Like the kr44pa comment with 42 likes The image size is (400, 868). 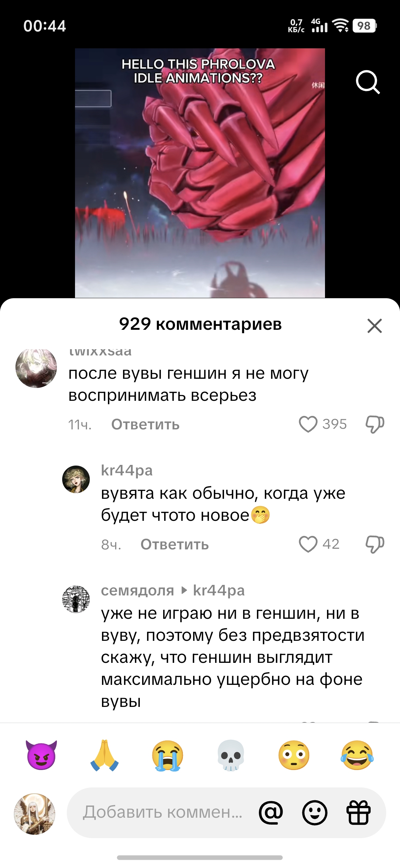308,544
